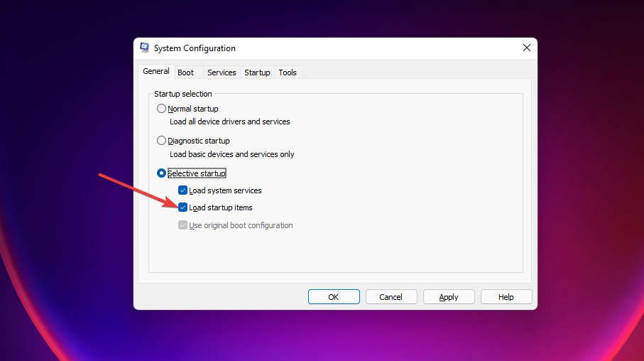
Task: Switch to the General tab
Action: pyautogui.click(x=155, y=72)
